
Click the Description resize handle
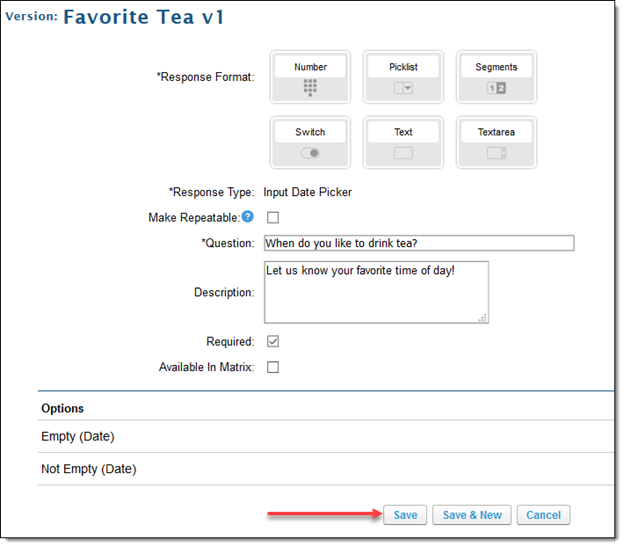pos(483,318)
